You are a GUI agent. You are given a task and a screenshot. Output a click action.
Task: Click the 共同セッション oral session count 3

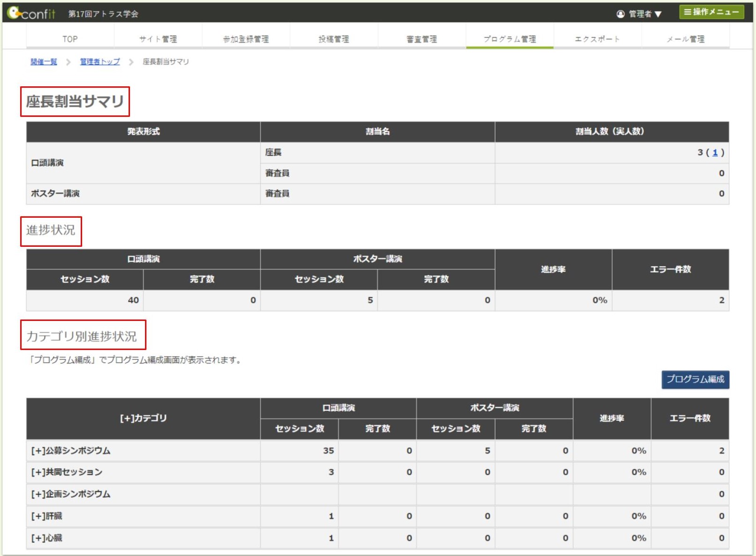tap(331, 472)
